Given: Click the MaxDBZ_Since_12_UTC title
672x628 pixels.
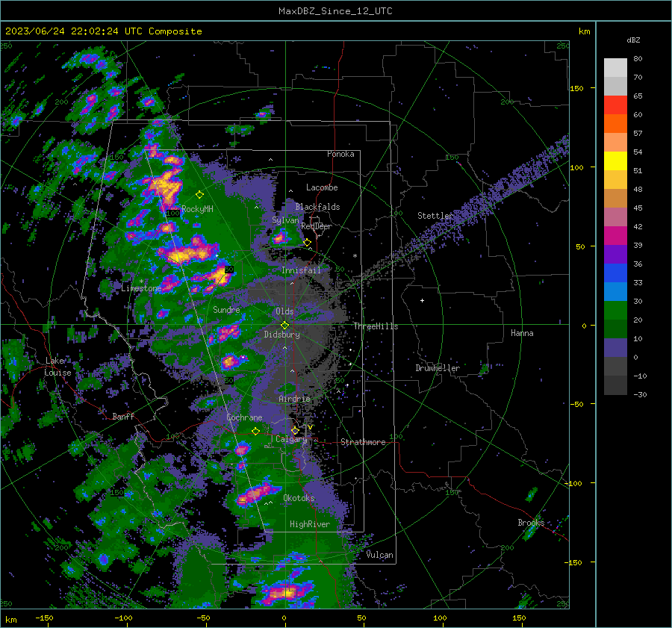Looking at the screenshot, I should coord(335,11).
